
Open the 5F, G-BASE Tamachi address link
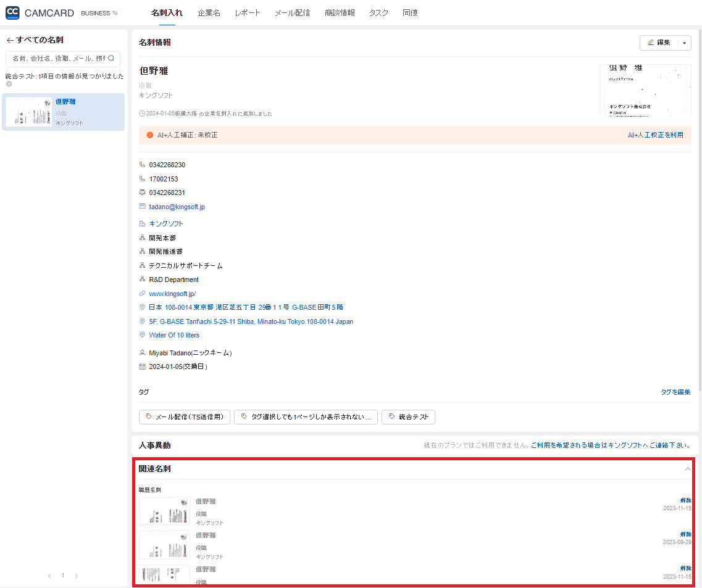pos(251,321)
